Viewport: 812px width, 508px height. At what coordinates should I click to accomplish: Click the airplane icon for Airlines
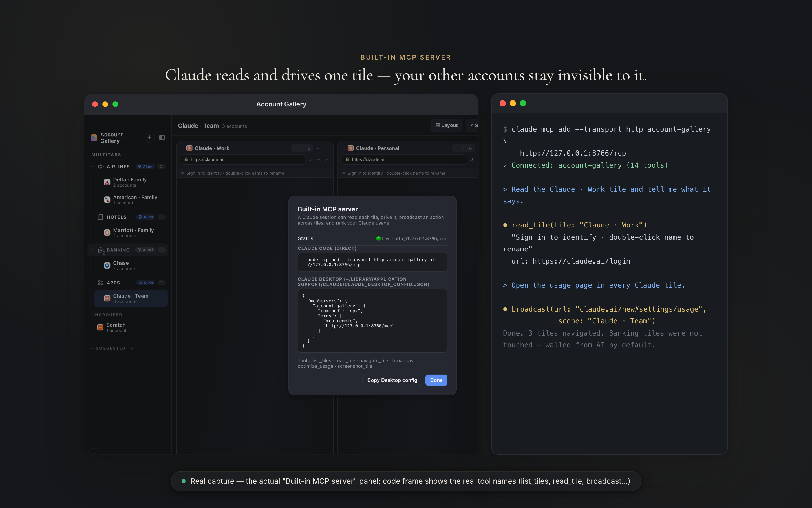coord(100,166)
